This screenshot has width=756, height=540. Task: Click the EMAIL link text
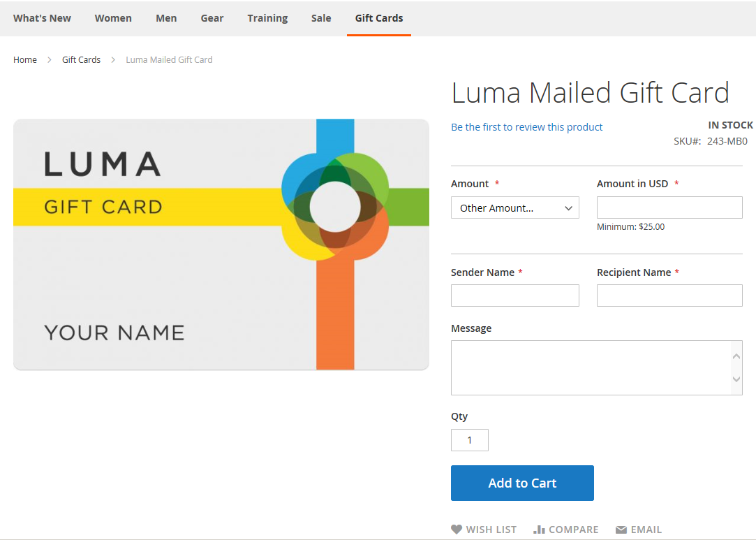(x=646, y=530)
